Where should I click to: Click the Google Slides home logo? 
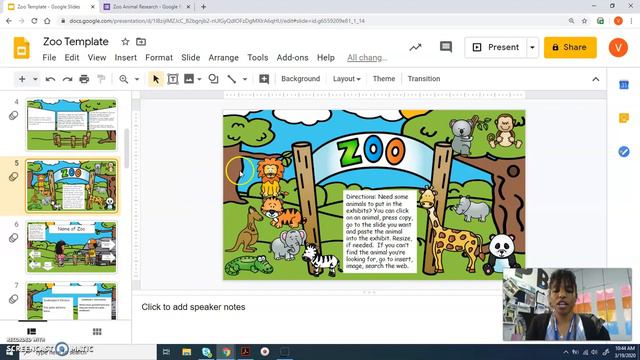point(22,48)
